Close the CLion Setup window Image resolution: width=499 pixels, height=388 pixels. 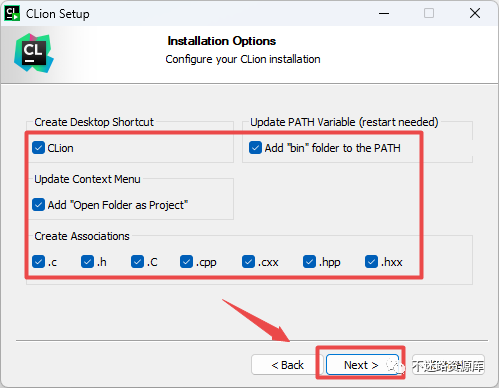click(x=475, y=14)
